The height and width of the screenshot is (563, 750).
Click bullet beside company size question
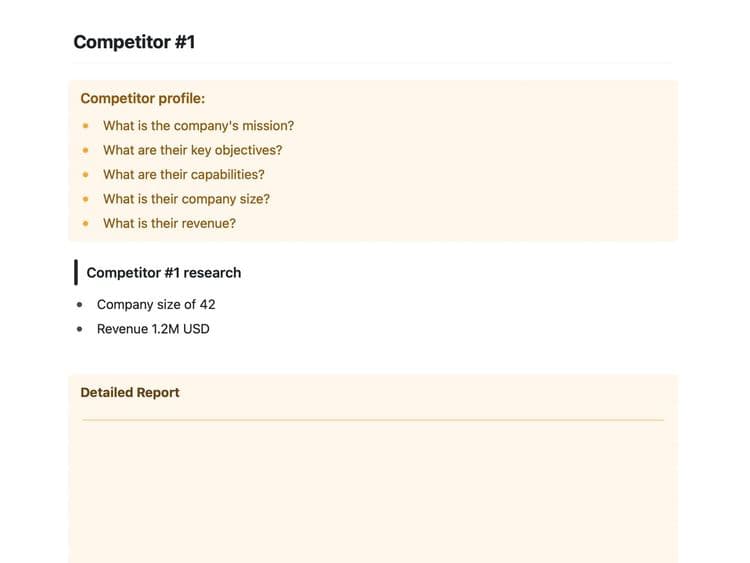[x=86, y=199]
